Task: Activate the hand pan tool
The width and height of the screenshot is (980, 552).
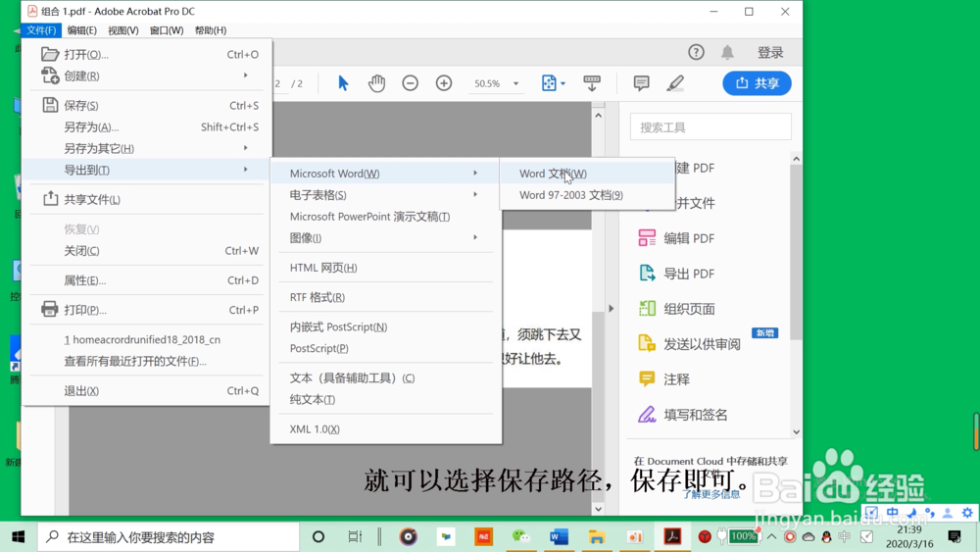Action: pyautogui.click(x=376, y=83)
